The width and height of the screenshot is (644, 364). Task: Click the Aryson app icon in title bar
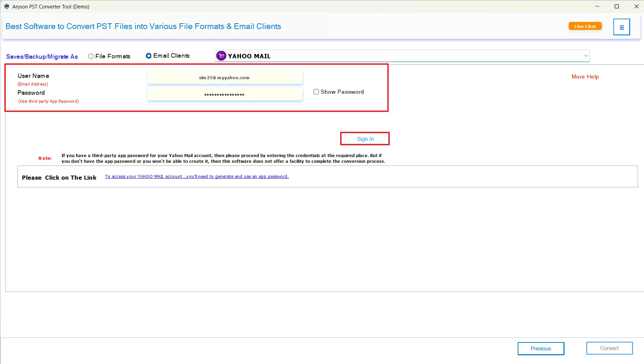[x=6, y=6]
